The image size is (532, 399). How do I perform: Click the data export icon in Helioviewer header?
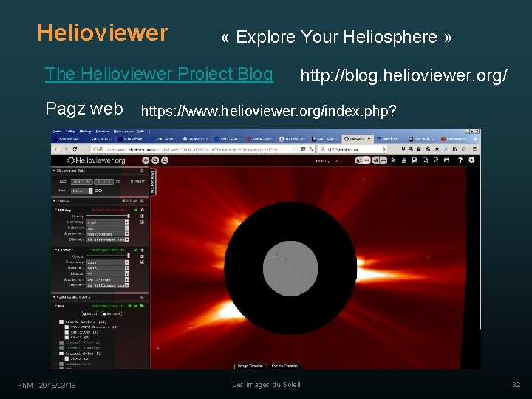436,160
